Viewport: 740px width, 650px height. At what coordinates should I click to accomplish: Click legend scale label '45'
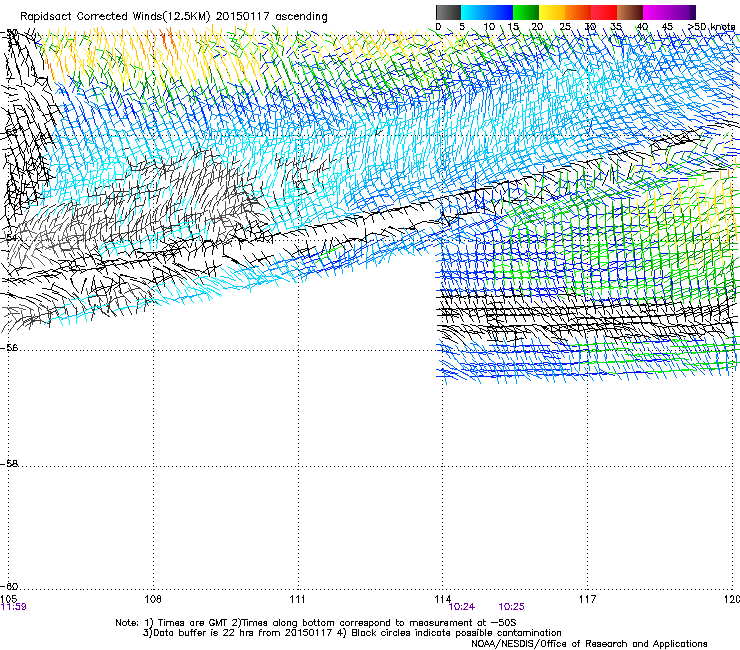(x=667, y=27)
